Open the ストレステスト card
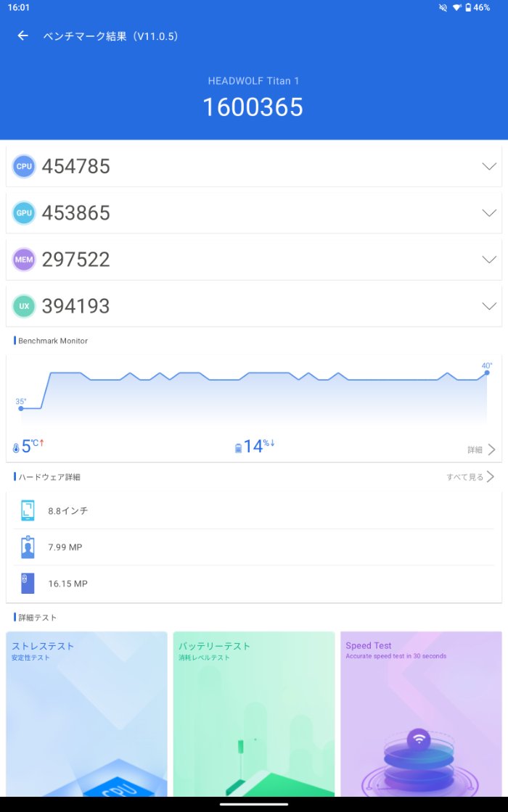Viewport: 508px width, 812px height. [86, 714]
